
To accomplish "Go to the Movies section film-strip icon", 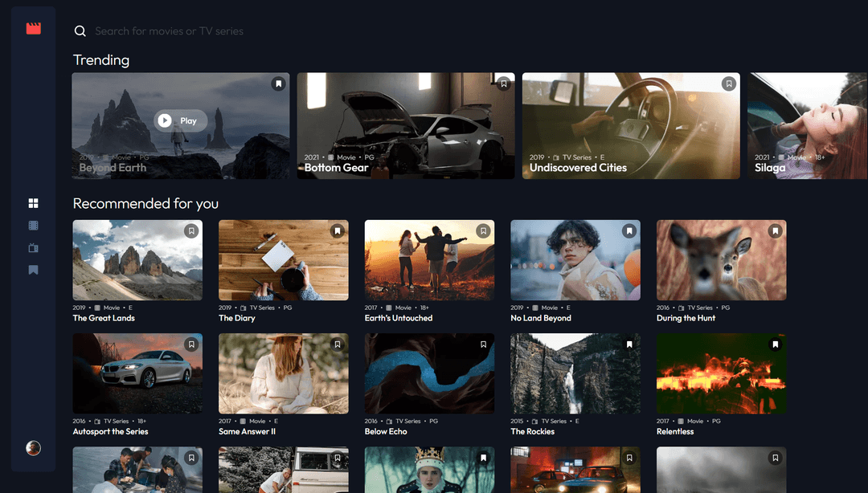I will [33, 225].
